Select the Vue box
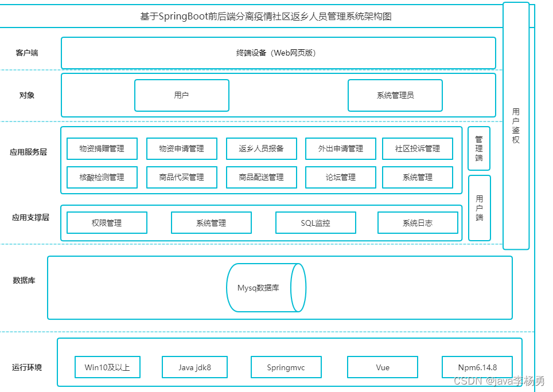Image resolution: width=553 pixels, height=392 pixels. [x=383, y=367]
